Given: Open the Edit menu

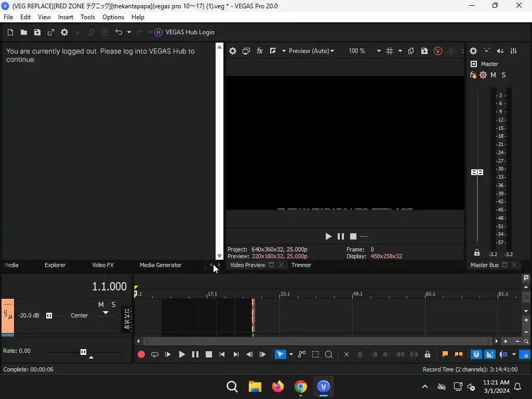Looking at the screenshot, I should [x=25, y=17].
